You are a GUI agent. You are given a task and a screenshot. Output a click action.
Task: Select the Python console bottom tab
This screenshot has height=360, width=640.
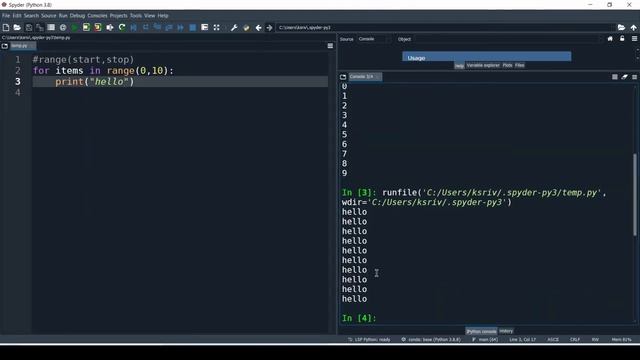pyautogui.click(x=481, y=331)
